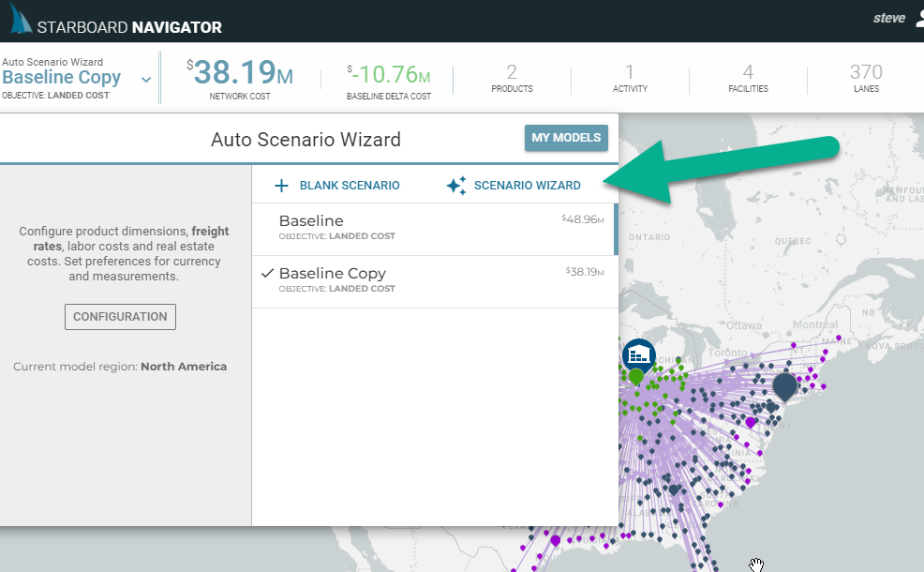This screenshot has width=924, height=572.
Task: Click the steve username text
Action: 888,18
